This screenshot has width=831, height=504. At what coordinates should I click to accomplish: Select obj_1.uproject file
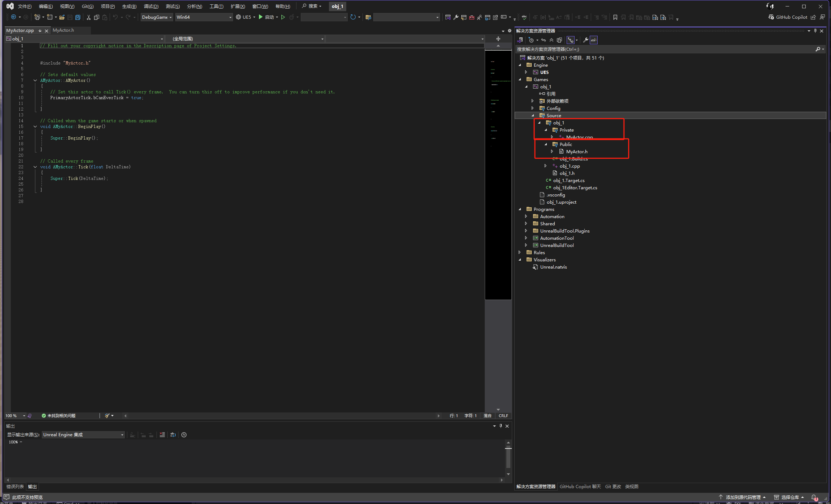[x=562, y=202]
